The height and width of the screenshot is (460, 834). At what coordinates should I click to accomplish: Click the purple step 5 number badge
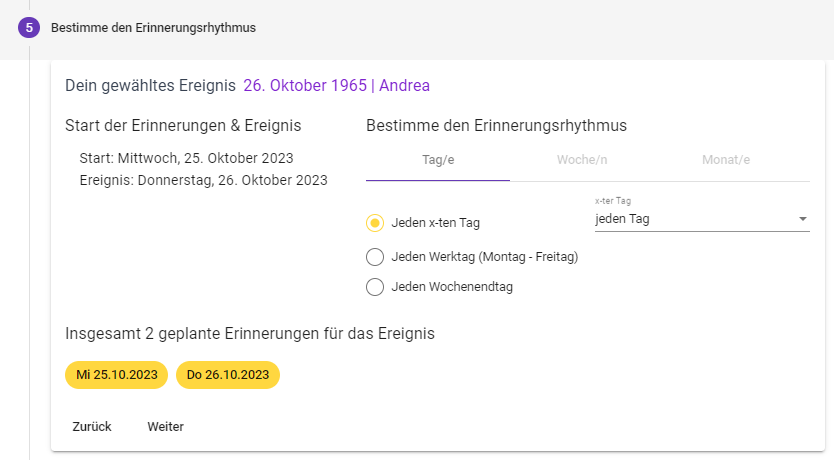(x=29, y=28)
